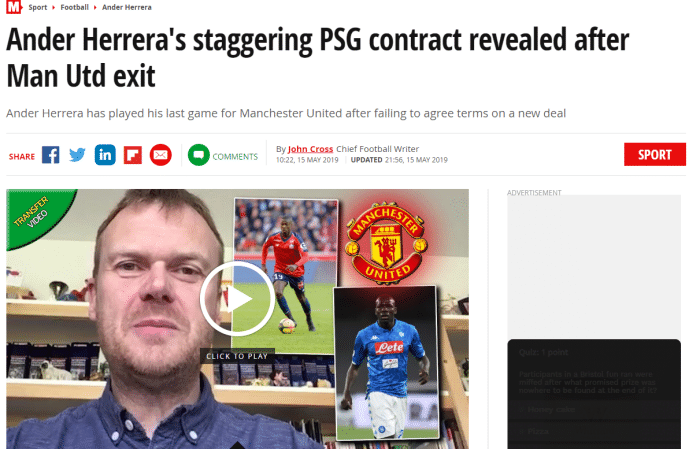
Task: Select the Manchester United crest image
Action: (387, 243)
